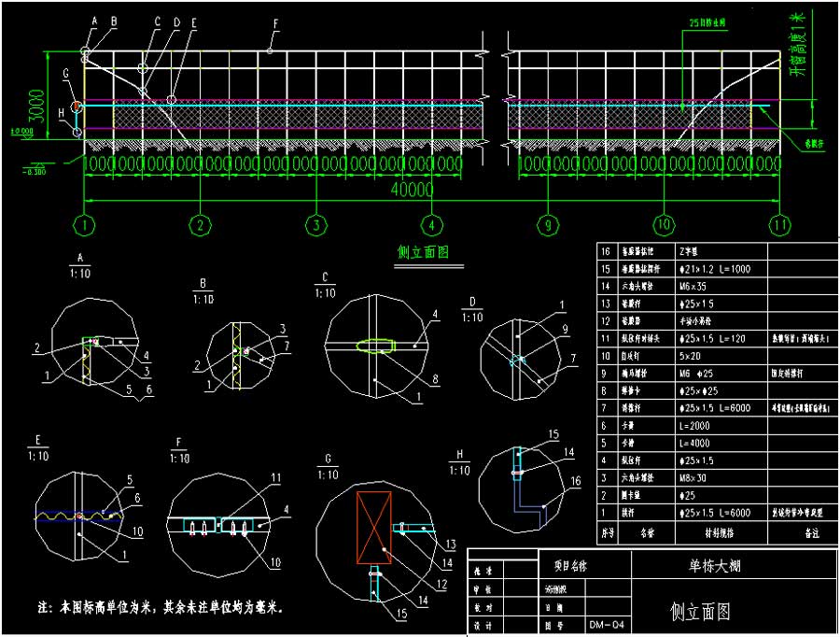Click part number 9 label in detail D
Image resolution: width=840 pixels, height=637 pixels.
(x=566, y=329)
